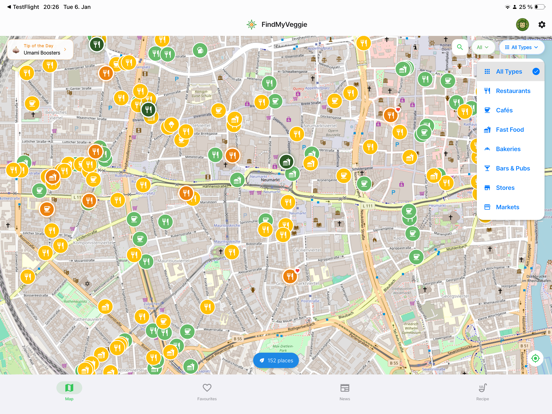Tap the map search magnifier button
This screenshot has height=414, width=552.
point(460,47)
